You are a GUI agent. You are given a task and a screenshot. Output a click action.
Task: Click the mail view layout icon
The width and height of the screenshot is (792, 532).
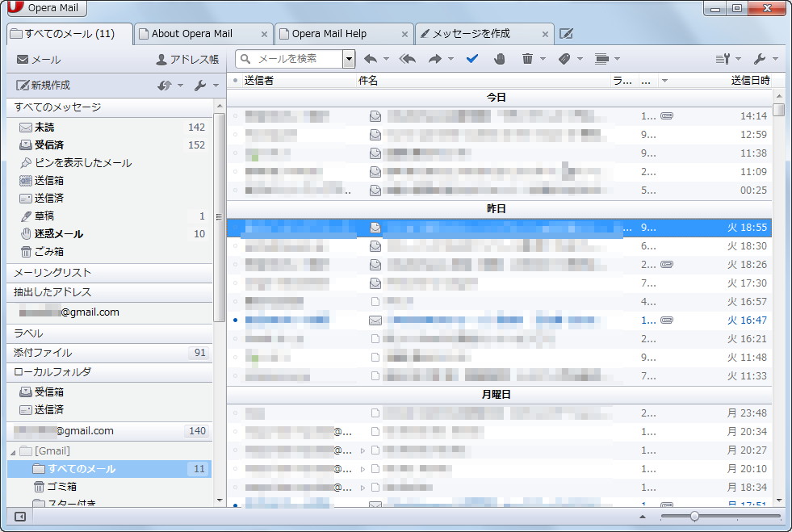601,59
